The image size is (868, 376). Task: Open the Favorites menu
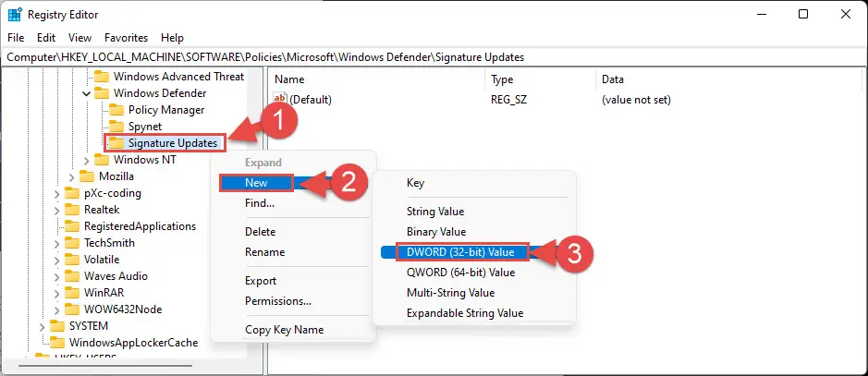126,38
